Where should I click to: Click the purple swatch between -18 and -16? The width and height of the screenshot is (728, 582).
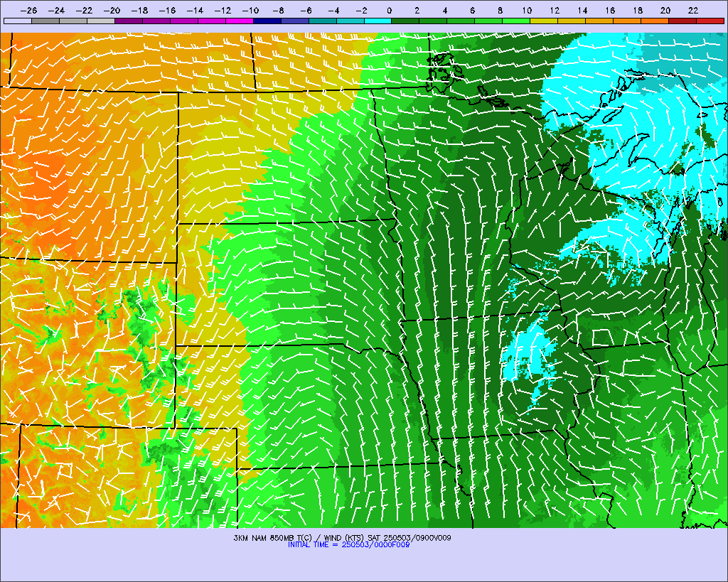pyautogui.click(x=156, y=21)
